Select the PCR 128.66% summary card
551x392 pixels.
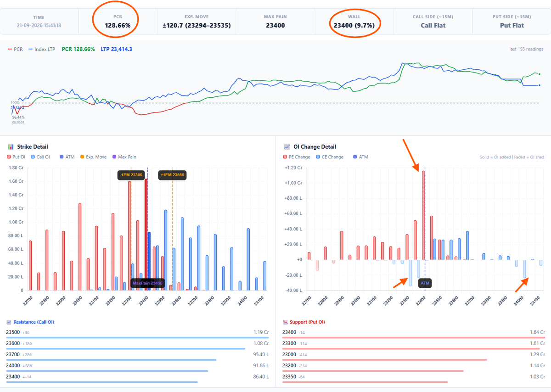click(118, 21)
